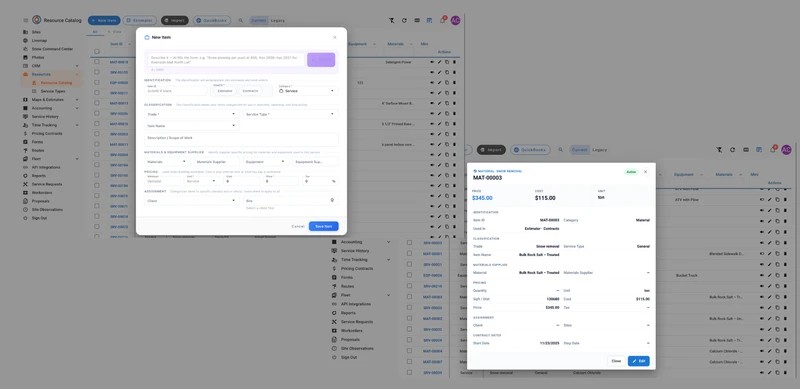This screenshot has width=800, height=389.
Task: Click the site location pin in New Item dialog
Action: point(332,201)
